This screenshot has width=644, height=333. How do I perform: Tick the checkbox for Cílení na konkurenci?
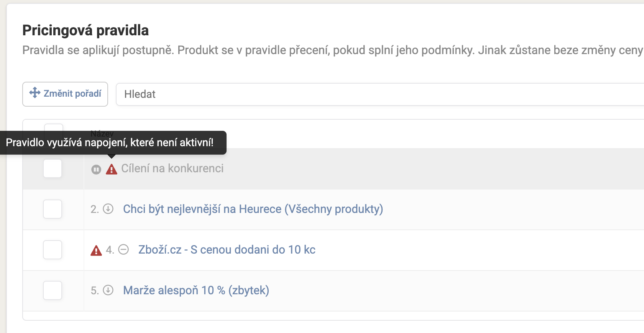(x=53, y=168)
